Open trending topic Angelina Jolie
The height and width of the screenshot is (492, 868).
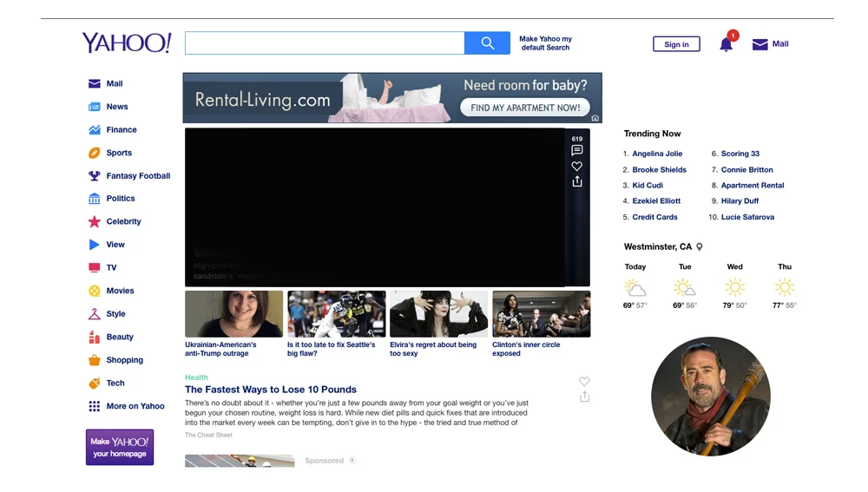point(657,154)
